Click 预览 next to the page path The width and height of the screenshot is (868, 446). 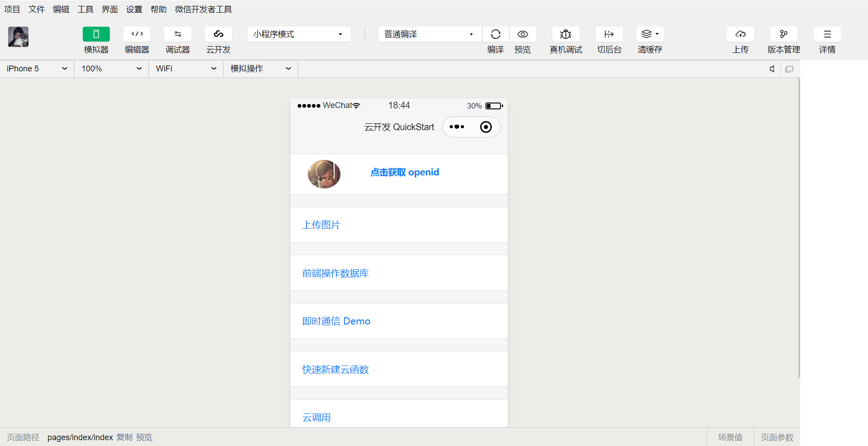click(144, 437)
